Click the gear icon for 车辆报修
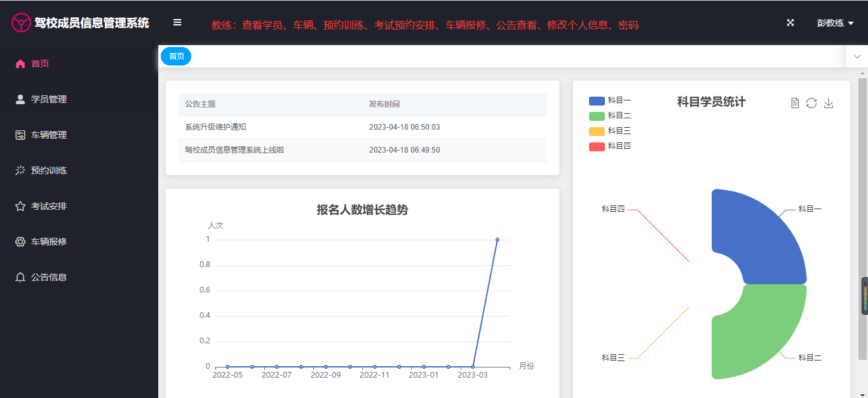 20,242
